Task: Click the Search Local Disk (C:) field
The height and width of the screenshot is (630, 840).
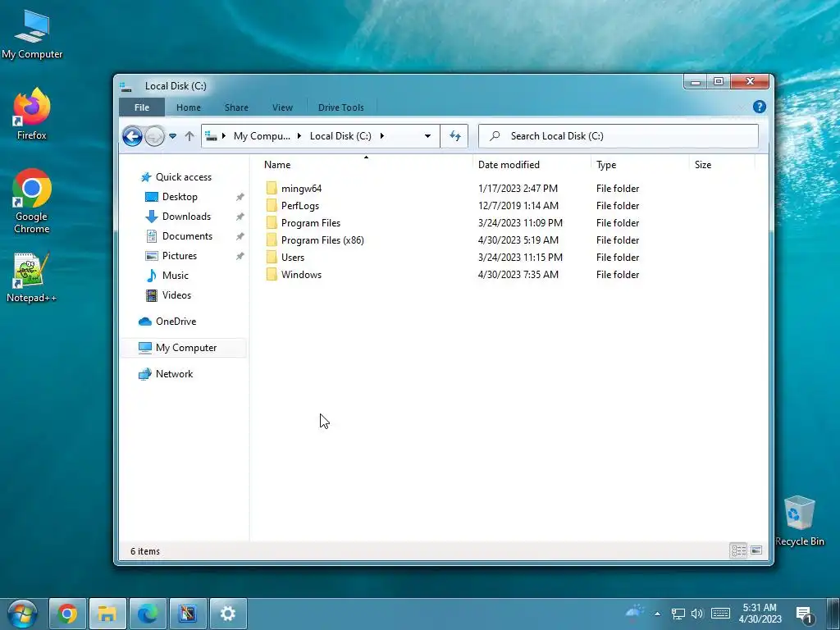Action: pos(619,136)
